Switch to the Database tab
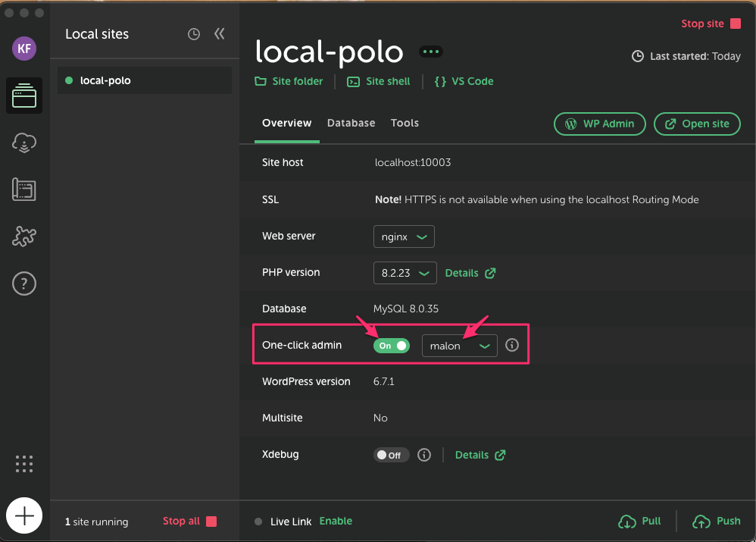The image size is (756, 542). 351,123
